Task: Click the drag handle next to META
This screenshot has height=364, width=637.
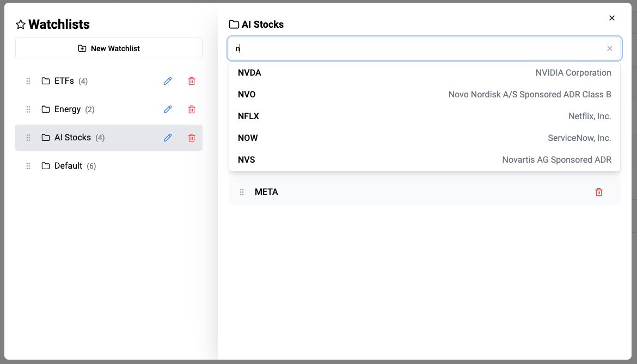Action: 242,192
